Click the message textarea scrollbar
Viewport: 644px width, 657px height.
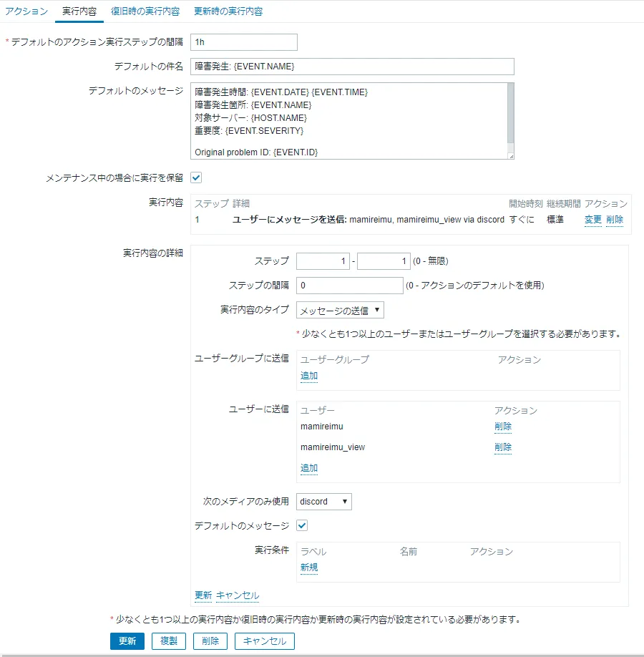pyautogui.click(x=510, y=113)
